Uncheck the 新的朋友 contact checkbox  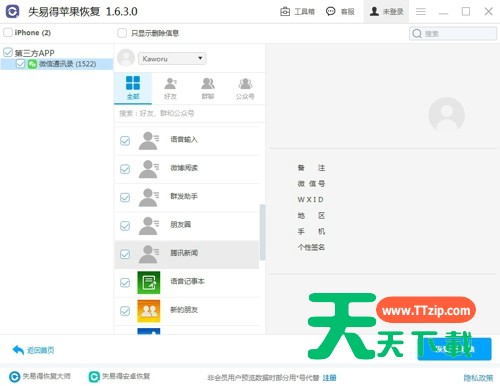click(125, 311)
